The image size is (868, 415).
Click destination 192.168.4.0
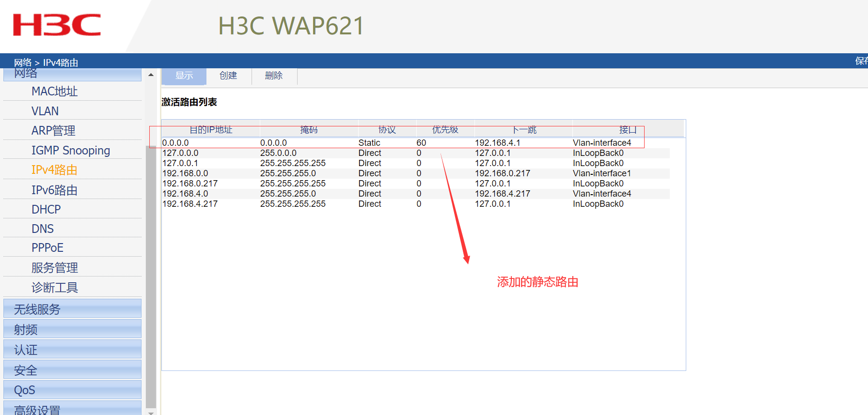[185, 194]
